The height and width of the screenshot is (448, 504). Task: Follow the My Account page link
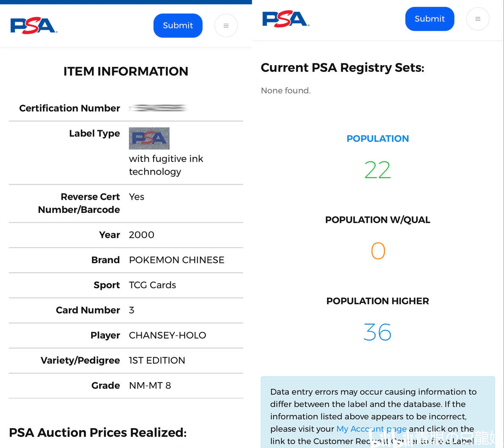point(371,429)
